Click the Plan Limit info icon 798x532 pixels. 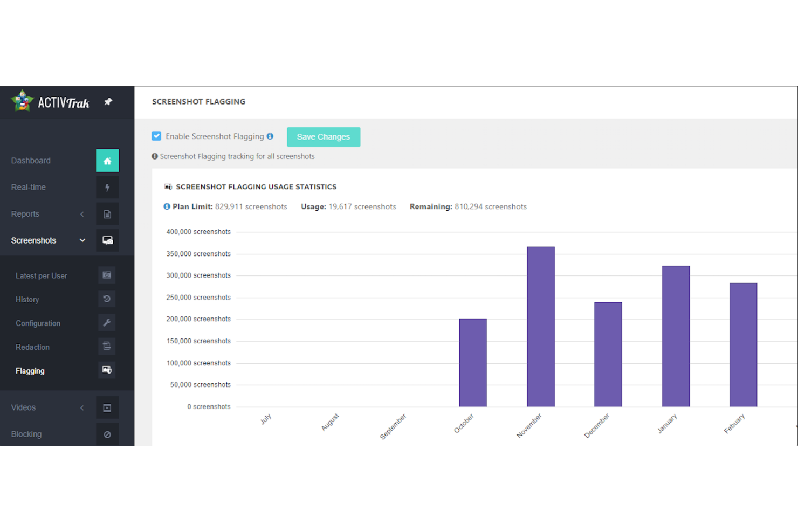pos(166,206)
